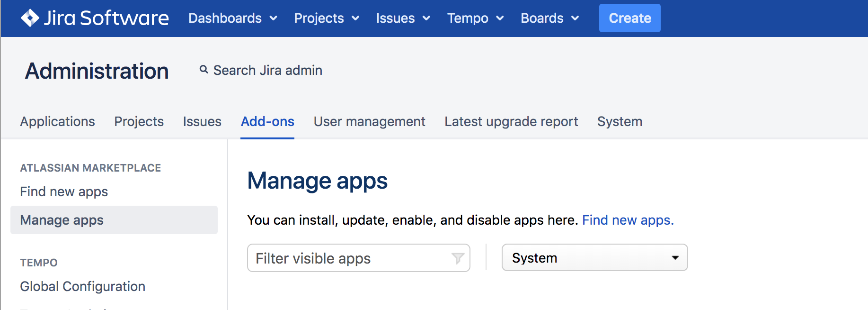868x310 pixels.
Task: Open the Issues dropdown in navigation bar
Action: pos(403,18)
